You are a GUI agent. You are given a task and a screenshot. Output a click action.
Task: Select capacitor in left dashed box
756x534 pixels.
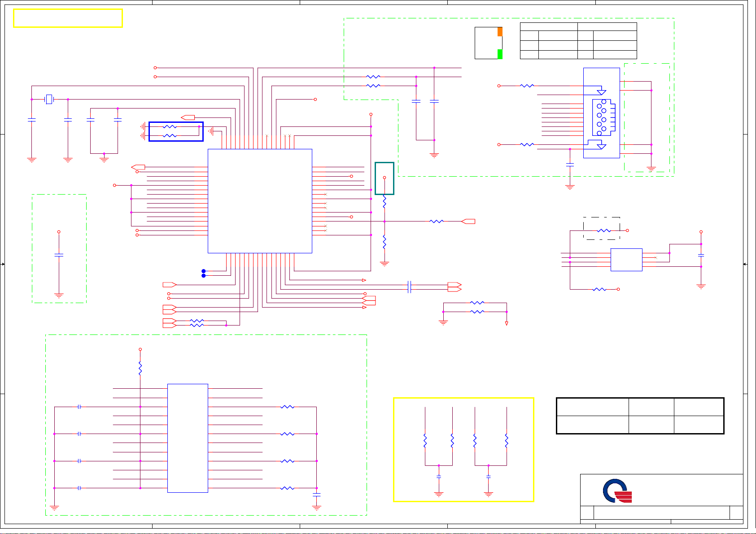click(59, 255)
